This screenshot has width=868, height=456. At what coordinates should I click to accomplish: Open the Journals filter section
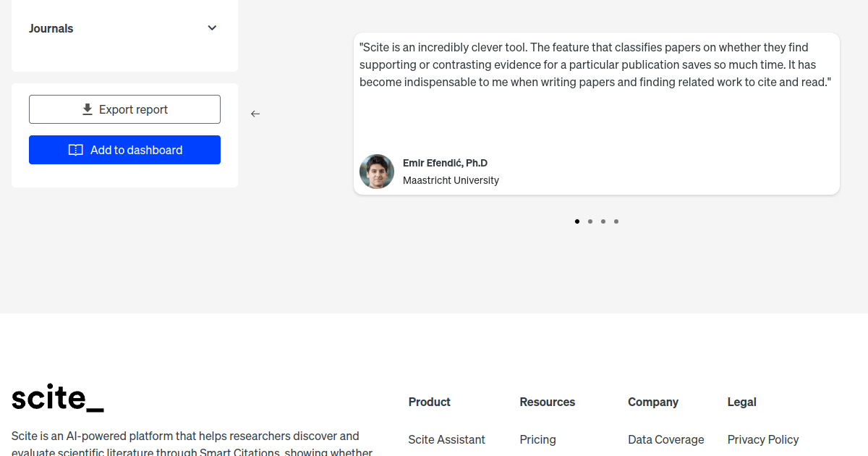coord(51,29)
